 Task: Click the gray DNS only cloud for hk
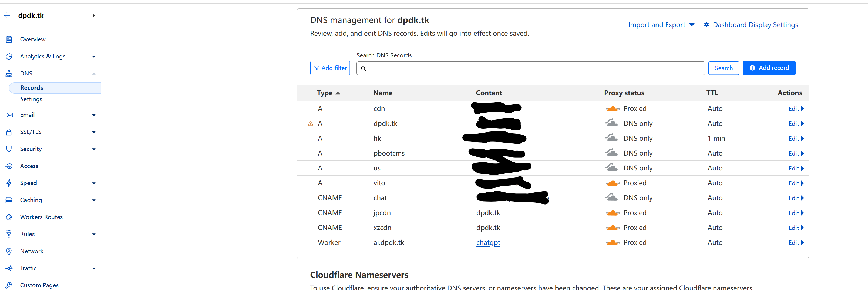pyautogui.click(x=612, y=138)
